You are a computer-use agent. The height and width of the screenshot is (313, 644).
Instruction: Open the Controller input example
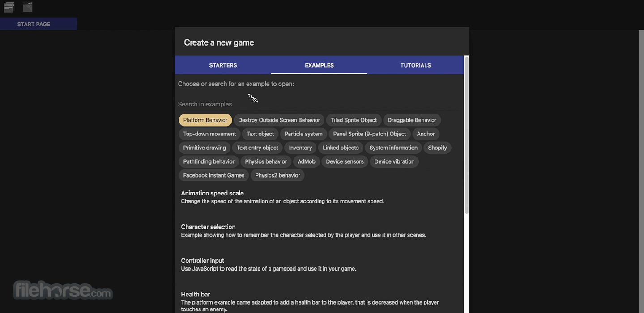tap(319, 265)
